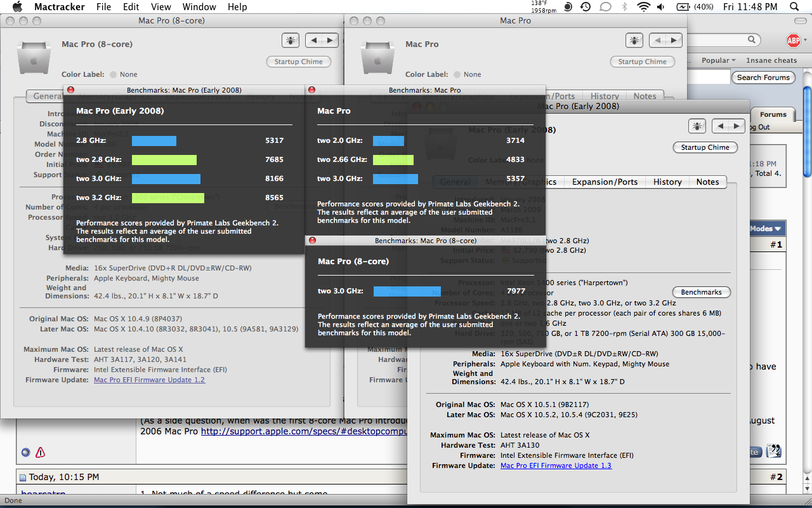Image resolution: width=812 pixels, height=508 pixels.
Task: Open the Edit menu
Action: (x=131, y=6)
